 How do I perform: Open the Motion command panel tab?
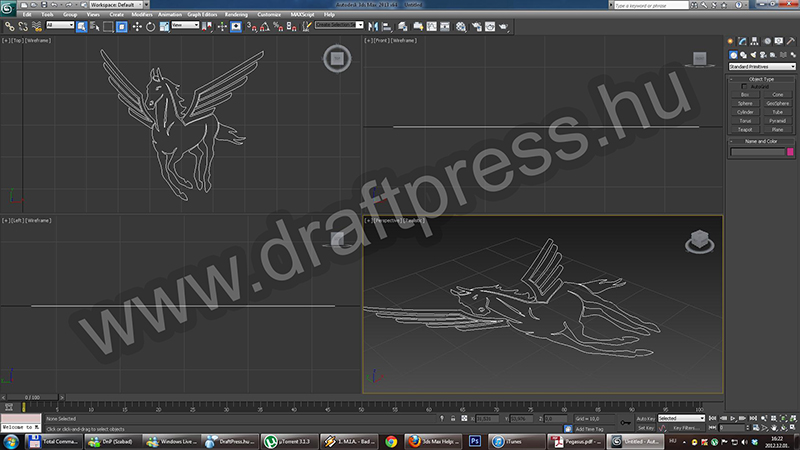[767, 41]
